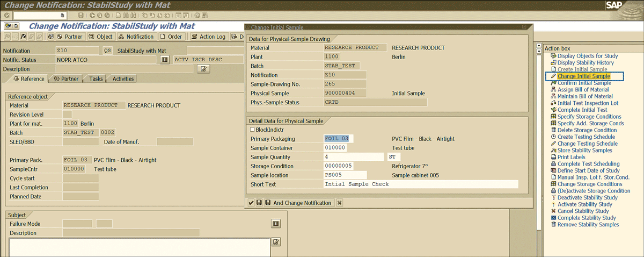Click the Notification toolbar button
The height and width of the screenshot is (257, 644).
pyautogui.click(x=136, y=37)
